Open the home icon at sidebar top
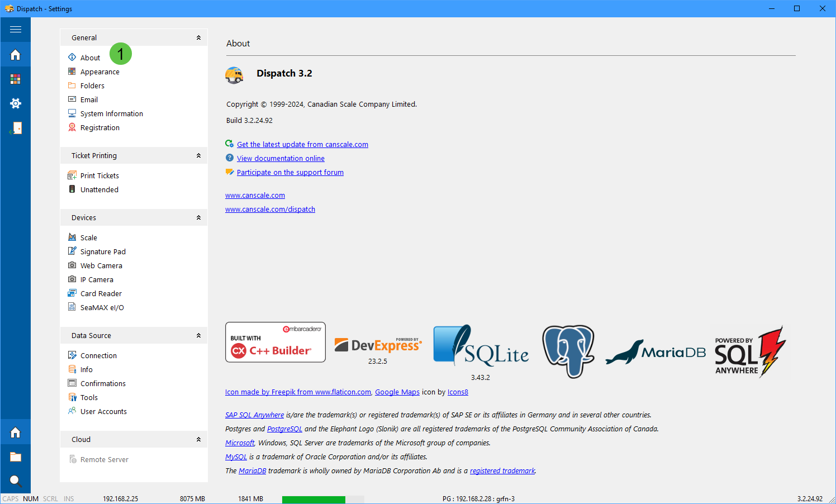The height and width of the screenshot is (504, 836). 16,55
